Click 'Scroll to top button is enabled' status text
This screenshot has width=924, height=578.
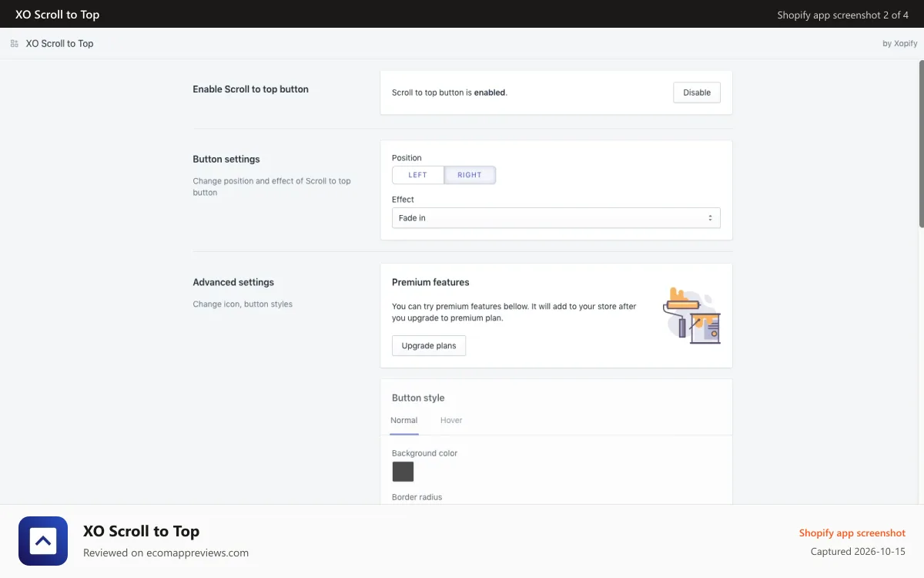click(450, 92)
